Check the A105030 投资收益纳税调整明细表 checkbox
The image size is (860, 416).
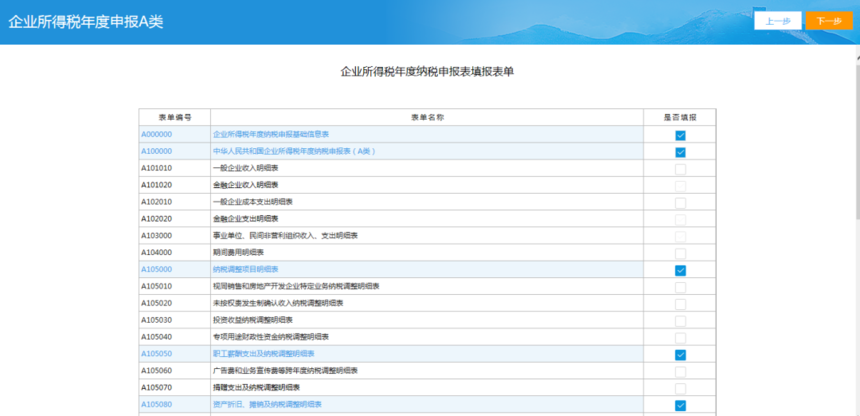pos(680,321)
